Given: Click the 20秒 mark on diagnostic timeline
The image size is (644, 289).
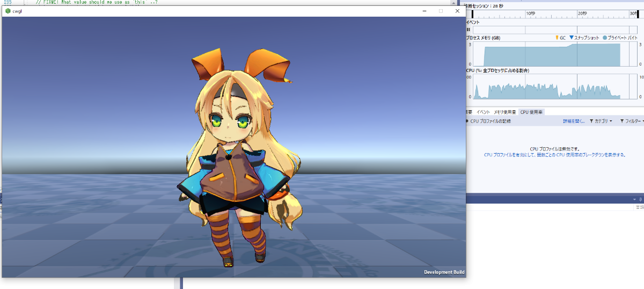Looking at the screenshot, I should pos(582,13).
